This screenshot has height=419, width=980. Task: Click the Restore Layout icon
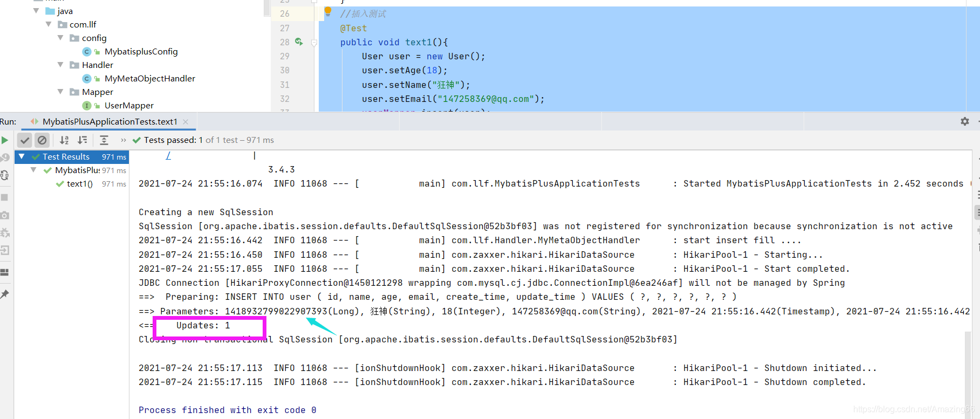5,272
